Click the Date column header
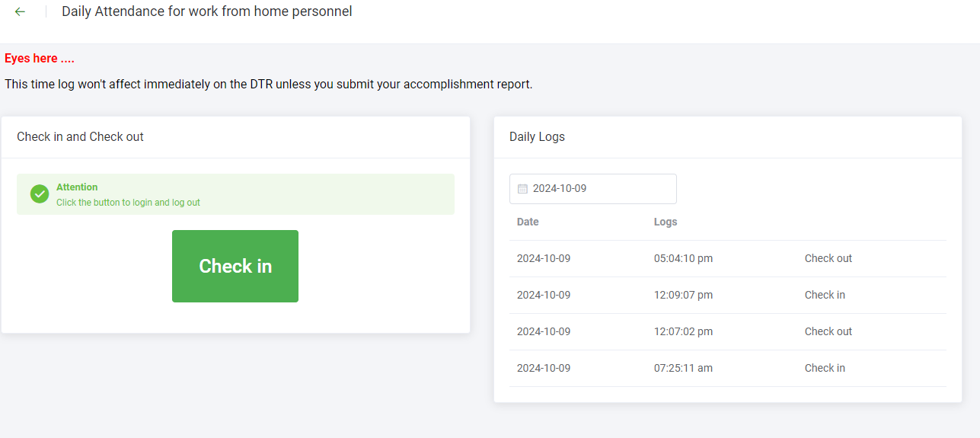This screenshot has height=438, width=980. click(528, 222)
